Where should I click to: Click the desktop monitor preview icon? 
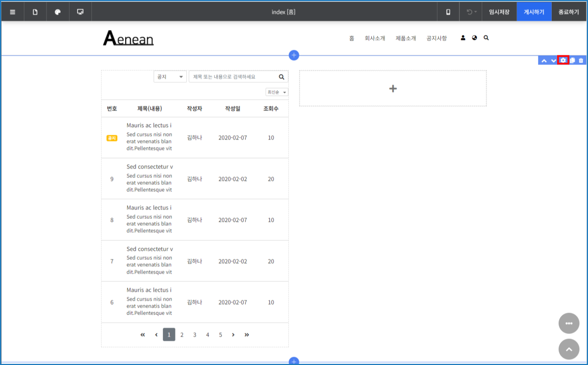(80, 12)
